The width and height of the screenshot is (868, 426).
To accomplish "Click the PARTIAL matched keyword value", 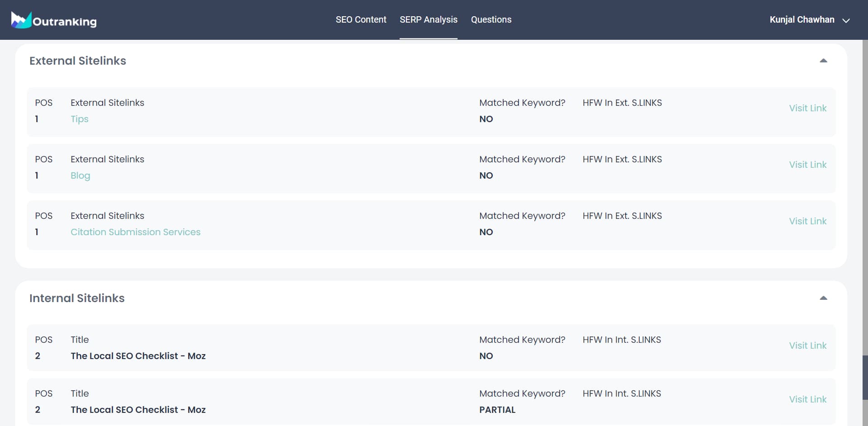I will (x=497, y=410).
